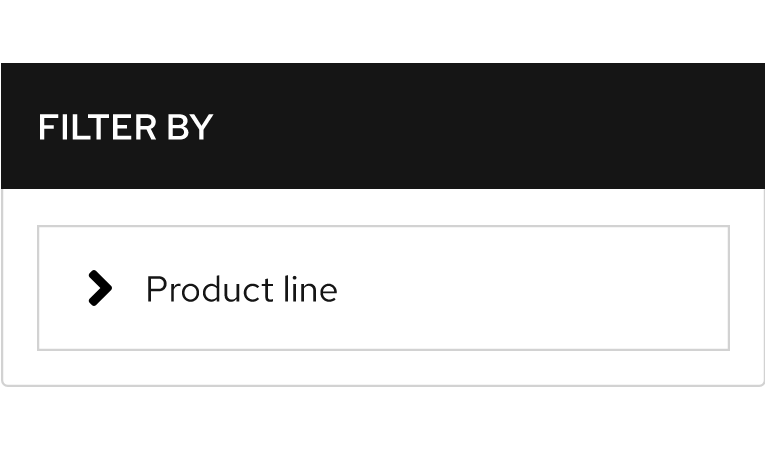Activate the Product line expander chevron
The image size is (765, 450).
coord(100,288)
